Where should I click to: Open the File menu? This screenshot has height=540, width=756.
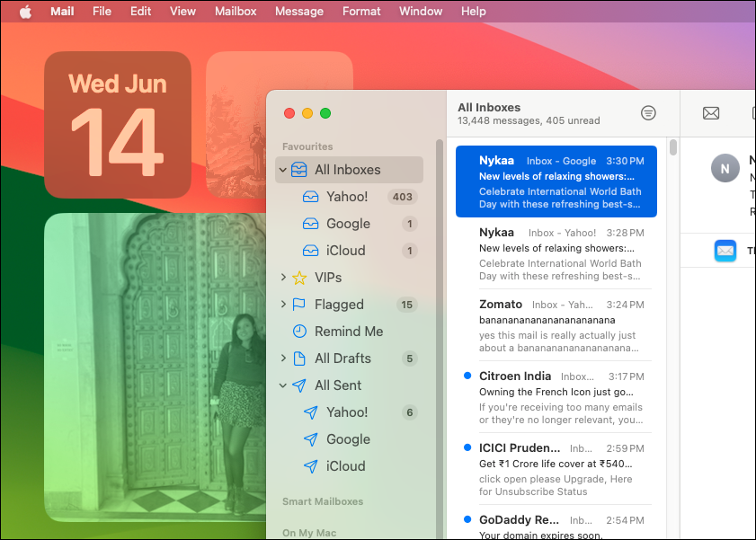coord(102,11)
